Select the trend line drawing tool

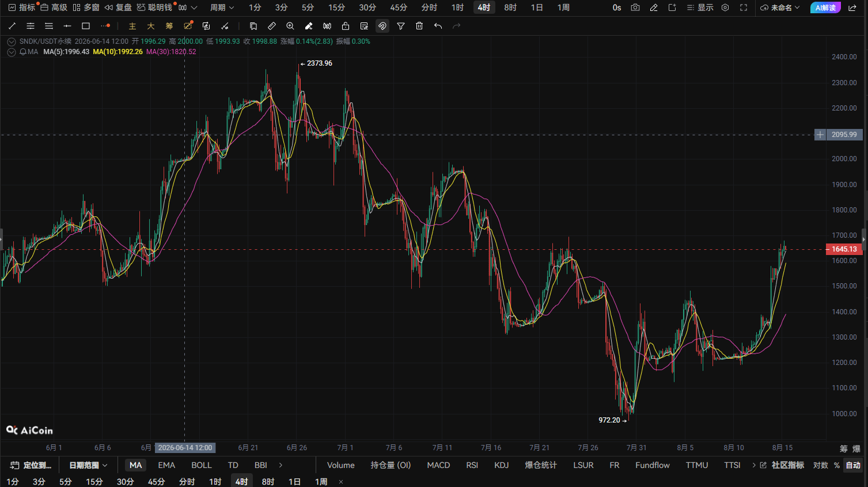(12, 26)
